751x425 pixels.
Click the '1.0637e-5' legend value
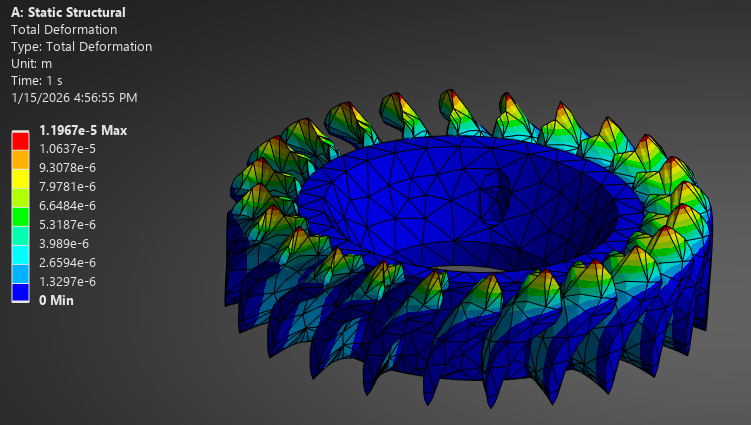point(67,149)
